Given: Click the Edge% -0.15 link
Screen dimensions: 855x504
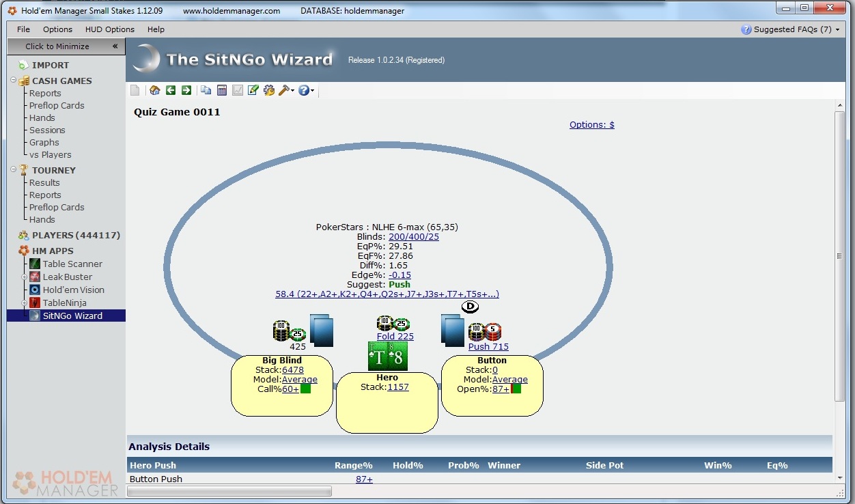Looking at the screenshot, I should tap(400, 275).
